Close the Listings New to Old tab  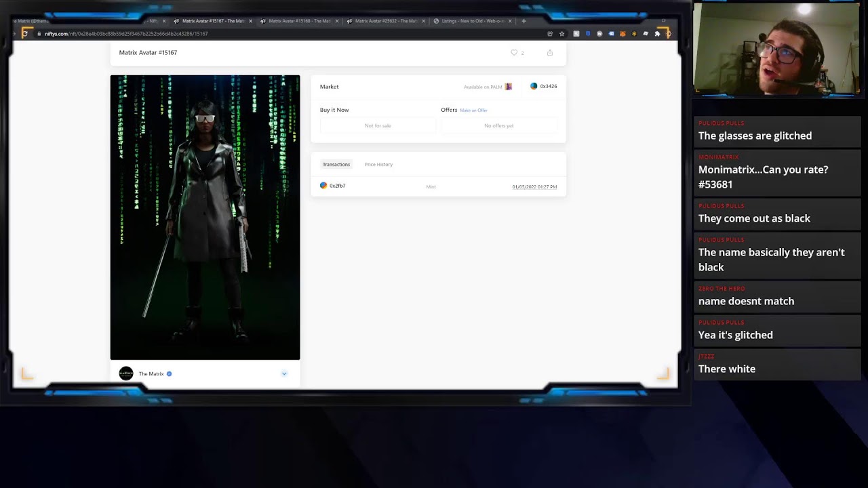pos(510,21)
